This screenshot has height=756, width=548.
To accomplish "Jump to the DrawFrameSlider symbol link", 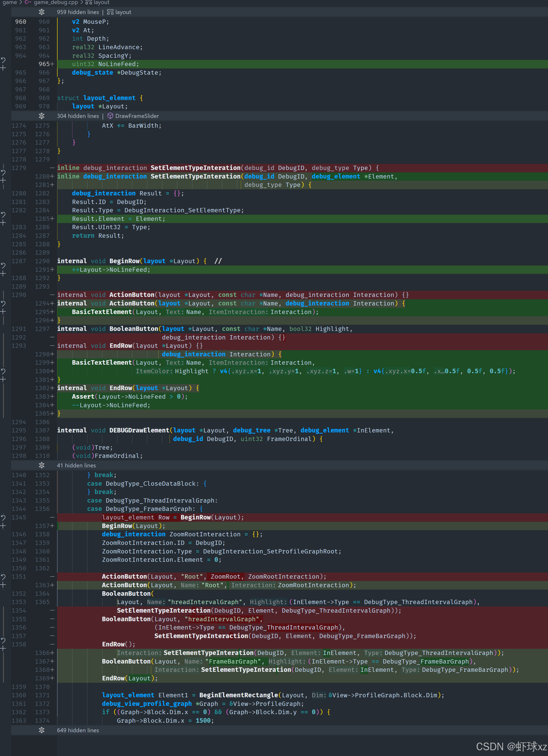I will [137, 116].
